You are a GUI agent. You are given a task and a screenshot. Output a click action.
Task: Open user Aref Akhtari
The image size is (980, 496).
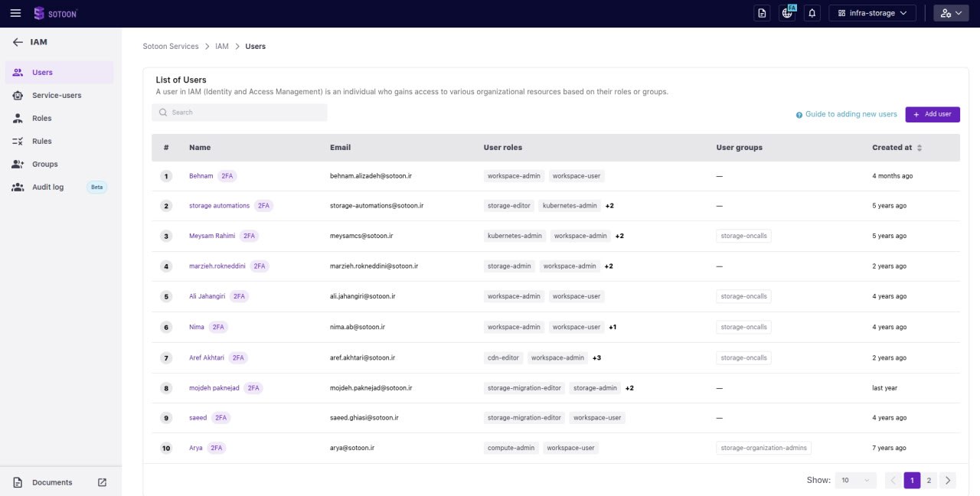(207, 357)
